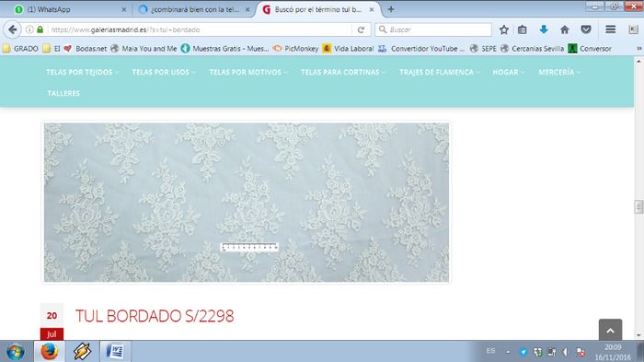Click the ES language indicator
This screenshot has height=362, width=644.
coord(490,351)
